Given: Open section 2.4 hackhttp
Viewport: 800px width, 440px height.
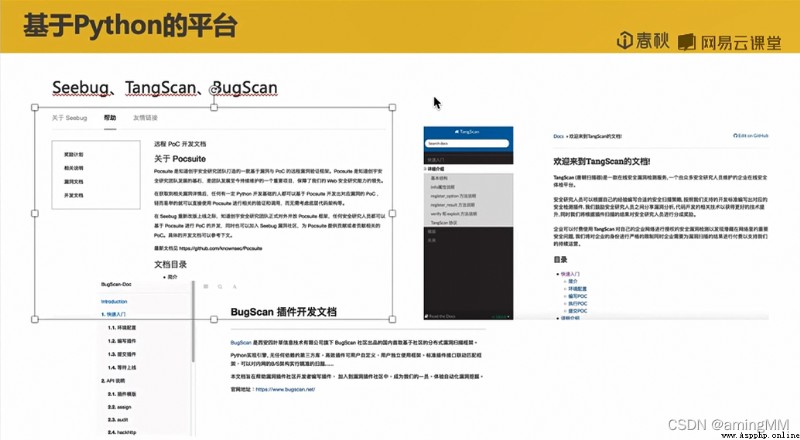Looking at the screenshot, I should click(x=121, y=433).
